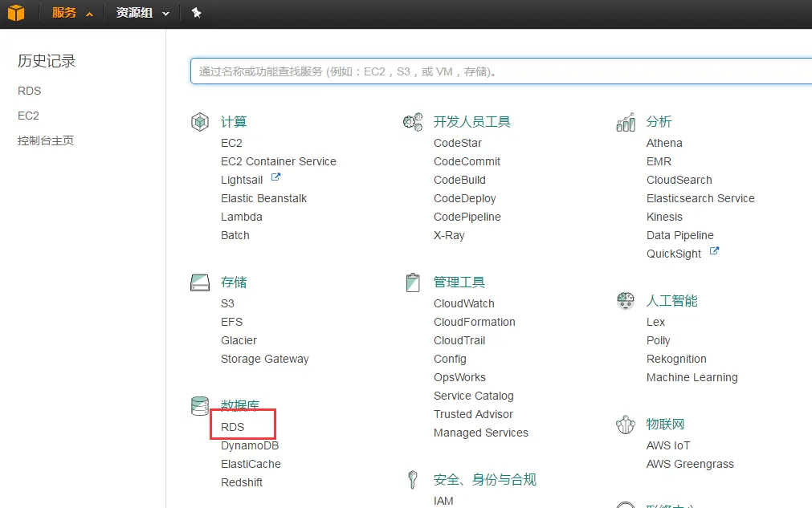Image resolution: width=812 pixels, height=508 pixels.
Task: Open AWS Greengrass service
Action: tap(690, 465)
